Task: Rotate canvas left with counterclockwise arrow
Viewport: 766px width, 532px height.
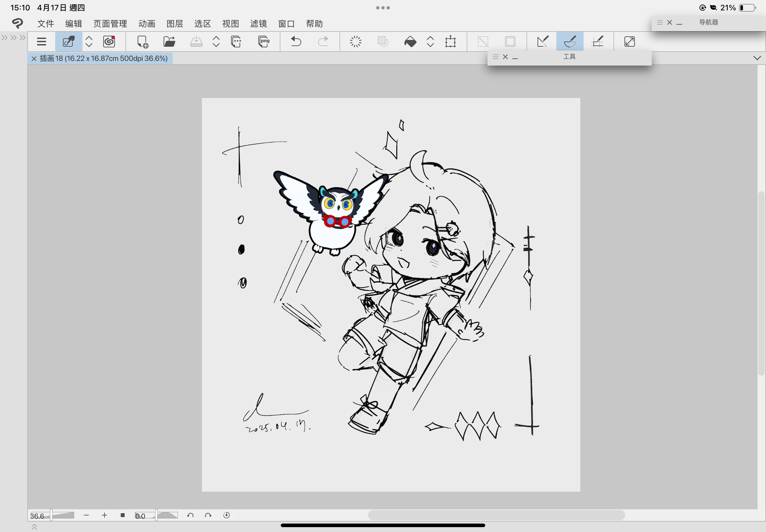Action: pos(191,515)
